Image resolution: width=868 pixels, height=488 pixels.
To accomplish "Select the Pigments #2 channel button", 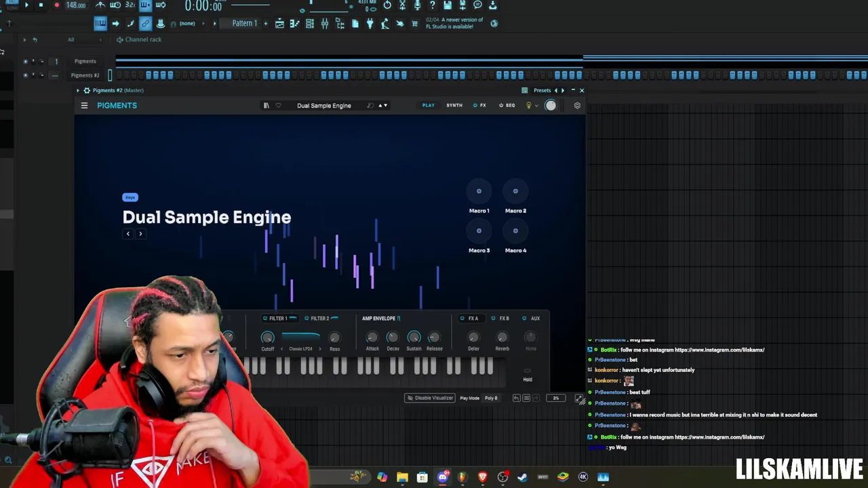I will click(85, 75).
